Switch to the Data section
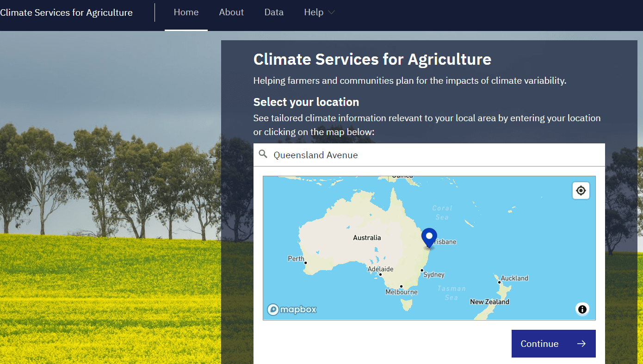The width and height of the screenshot is (643, 364). click(274, 12)
